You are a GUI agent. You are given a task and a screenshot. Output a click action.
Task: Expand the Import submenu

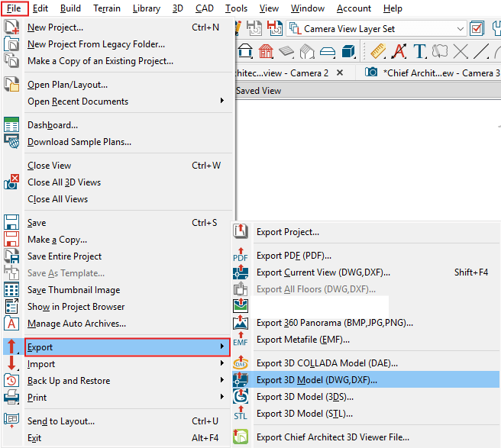(x=128, y=364)
